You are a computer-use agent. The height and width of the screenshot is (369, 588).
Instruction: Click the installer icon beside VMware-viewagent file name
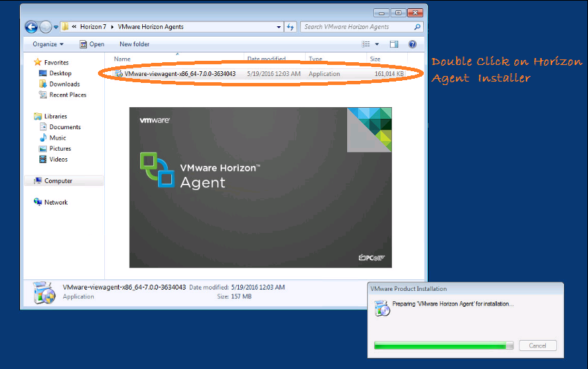click(119, 74)
